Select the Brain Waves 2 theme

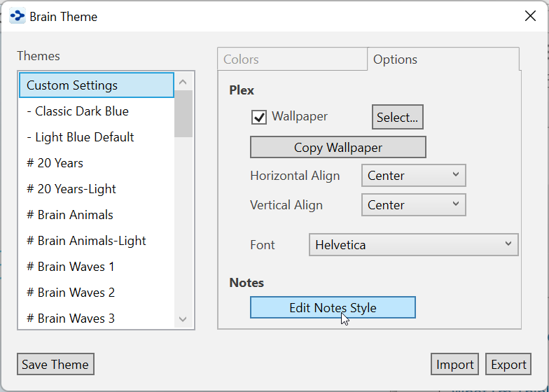coord(71,293)
